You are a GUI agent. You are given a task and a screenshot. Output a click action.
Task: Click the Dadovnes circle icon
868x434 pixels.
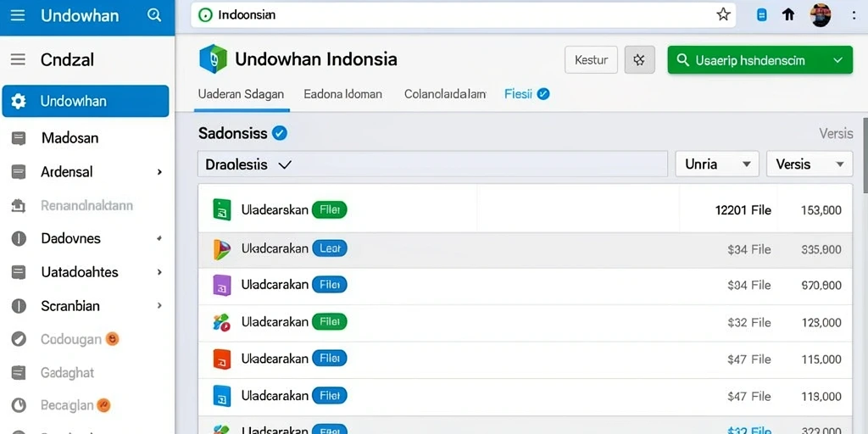19,238
